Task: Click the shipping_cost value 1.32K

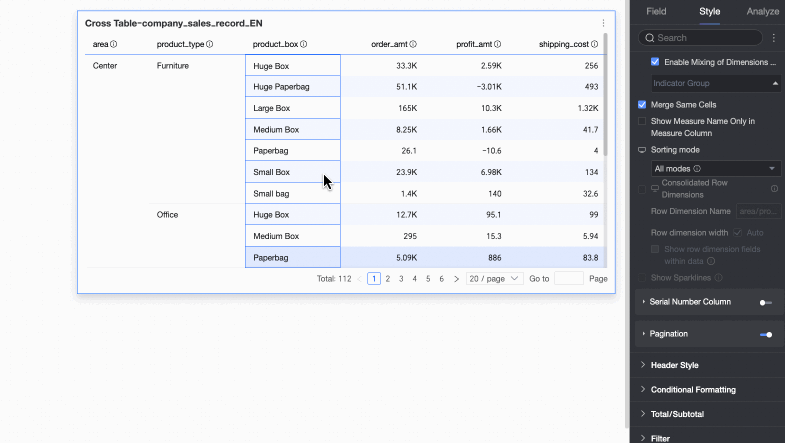Action: click(588, 108)
